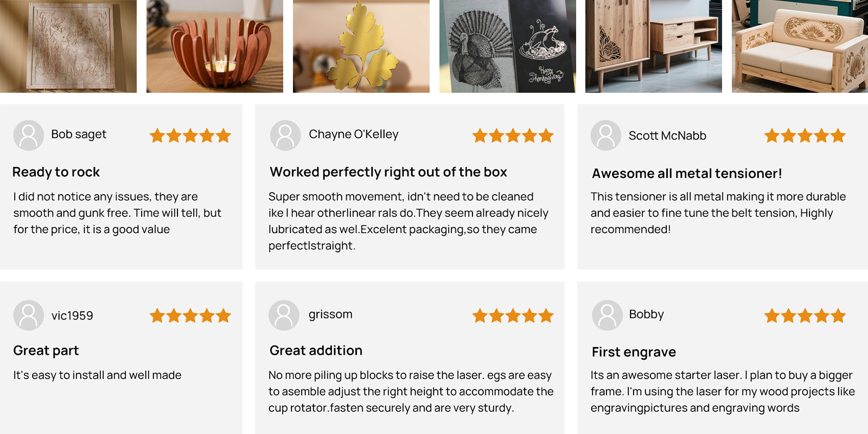Click "Worked perfectly right out of the box" title
The height and width of the screenshot is (434, 868).
(x=388, y=172)
